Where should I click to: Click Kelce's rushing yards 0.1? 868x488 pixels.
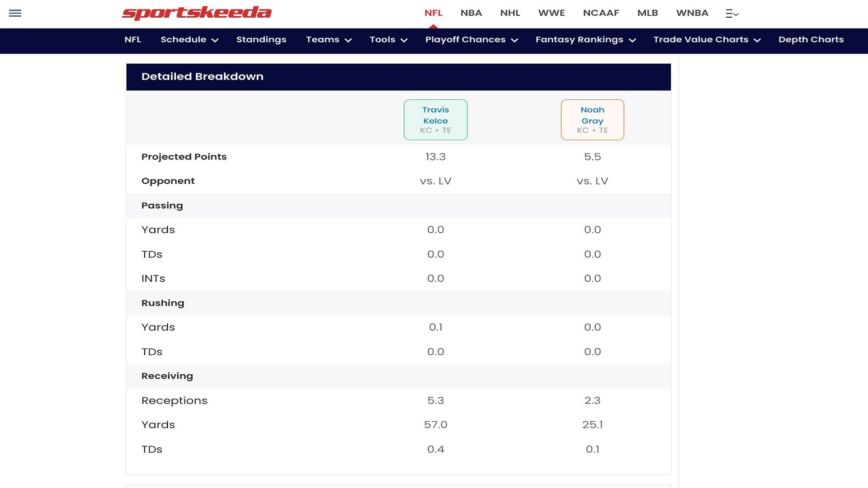(435, 327)
